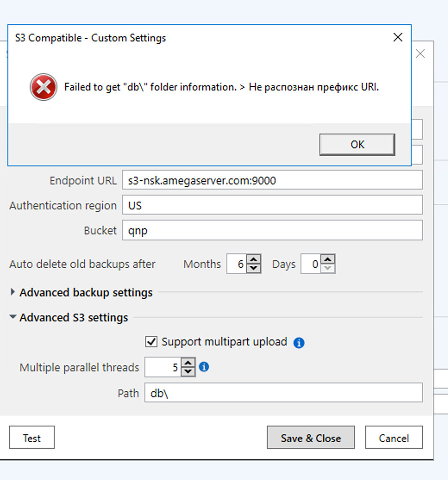448x480 pixels.
Task: Collapse the Advanced S3 settings section
Action: 13,317
